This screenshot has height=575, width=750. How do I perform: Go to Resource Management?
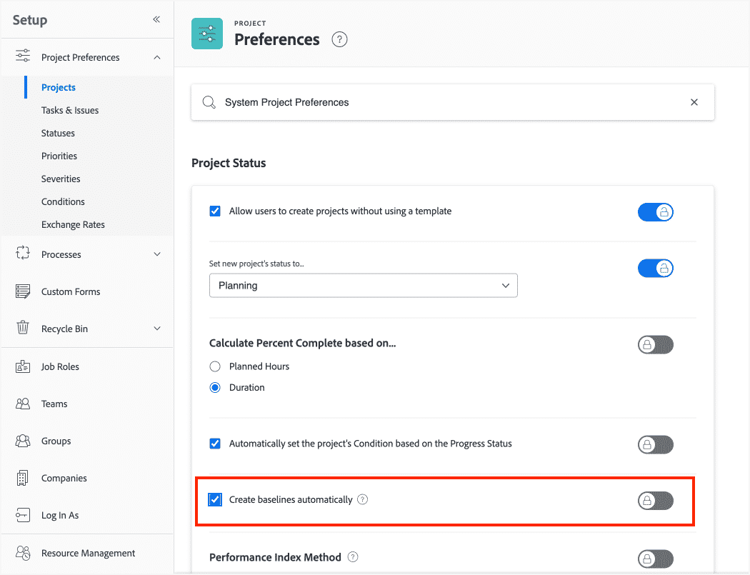[x=88, y=553]
